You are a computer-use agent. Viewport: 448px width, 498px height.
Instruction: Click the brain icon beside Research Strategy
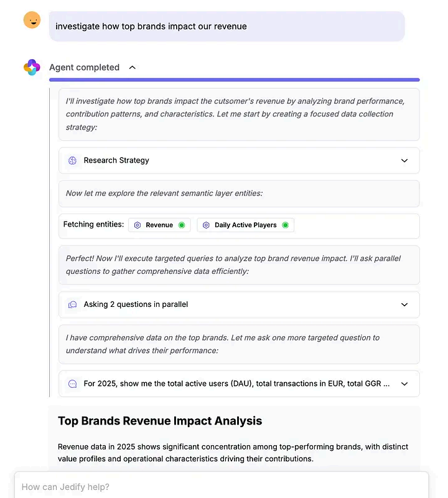pos(72,161)
